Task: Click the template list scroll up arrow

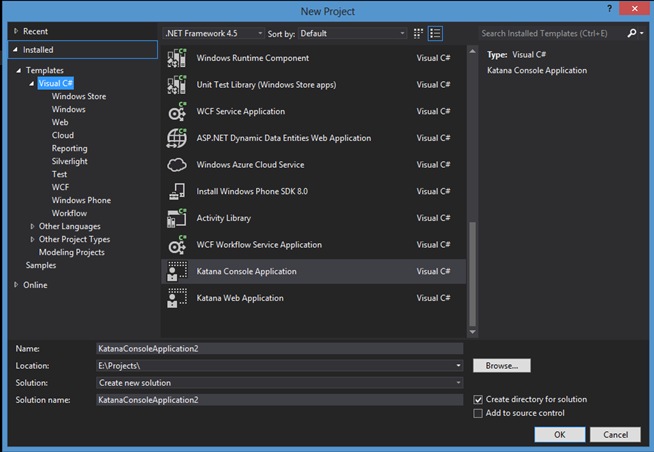Action: pos(472,51)
